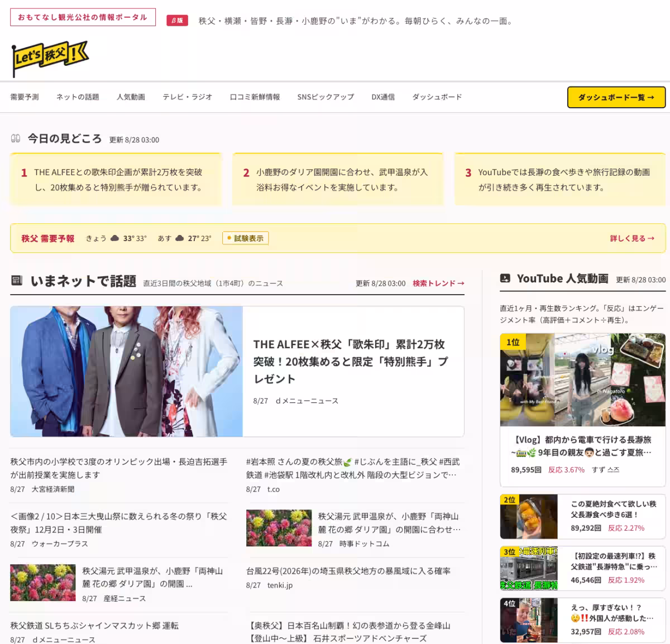Screen dimensions: 670x644
Task: Go to the DX通信 menu item
Action: [383, 97]
